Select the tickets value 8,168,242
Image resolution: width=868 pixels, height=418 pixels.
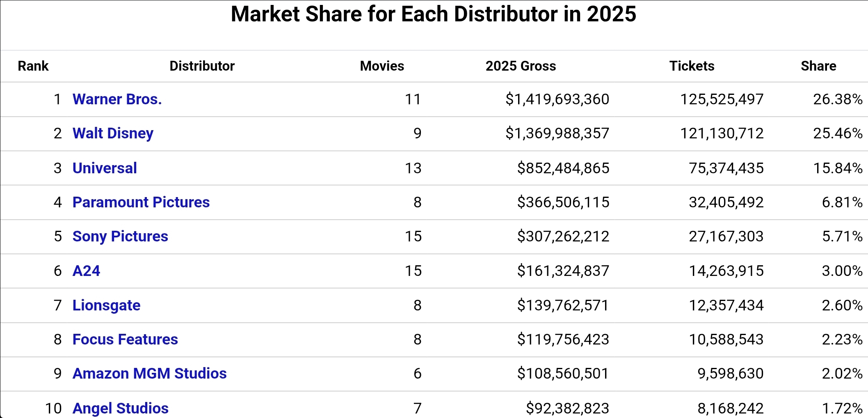pos(731,409)
